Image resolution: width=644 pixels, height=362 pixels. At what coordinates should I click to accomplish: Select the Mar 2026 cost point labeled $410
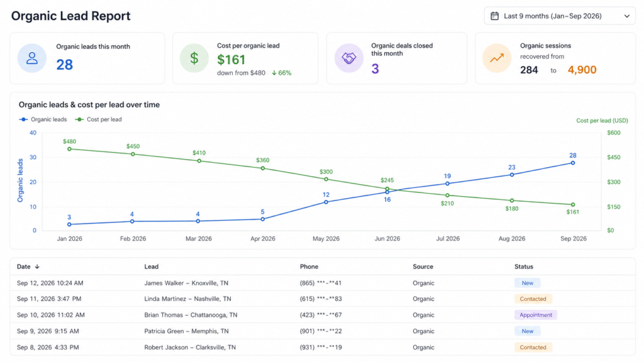click(x=199, y=161)
